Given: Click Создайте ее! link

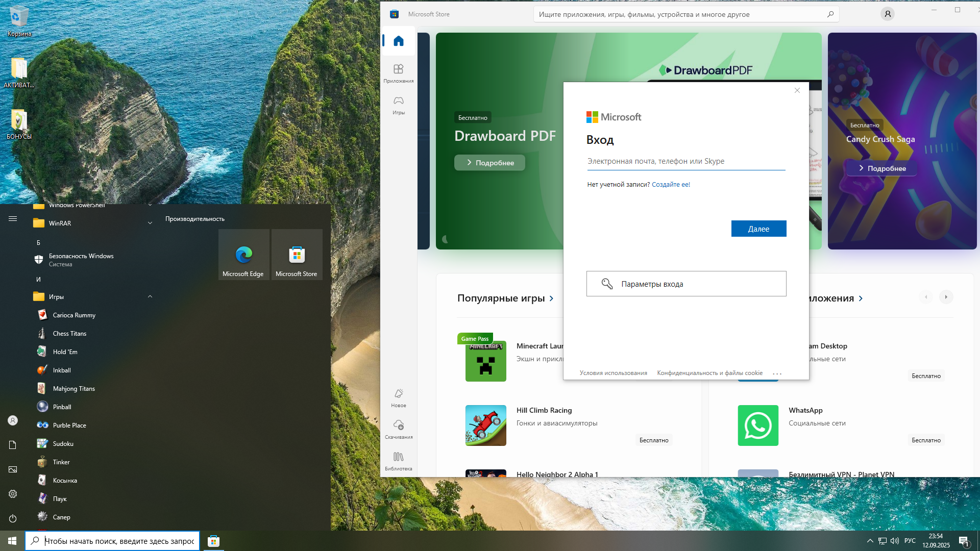Looking at the screenshot, I should coord(671,185).
